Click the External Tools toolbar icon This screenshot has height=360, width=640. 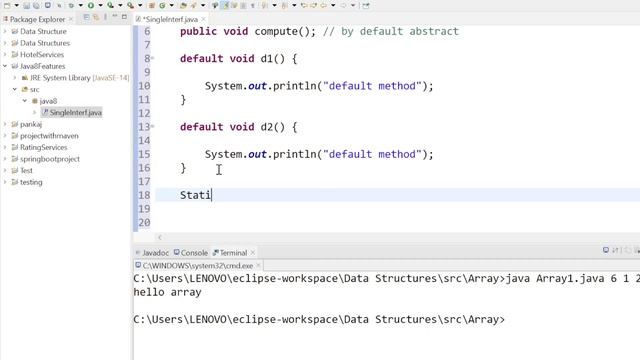pyautogui.click(x=130, y=5)
